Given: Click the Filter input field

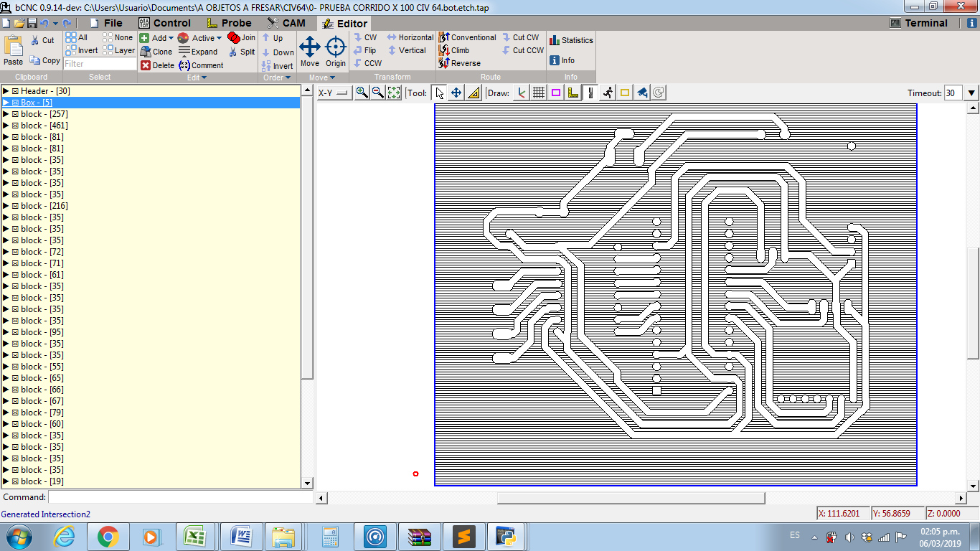Looking at the screenshot, I should point(100,64).
